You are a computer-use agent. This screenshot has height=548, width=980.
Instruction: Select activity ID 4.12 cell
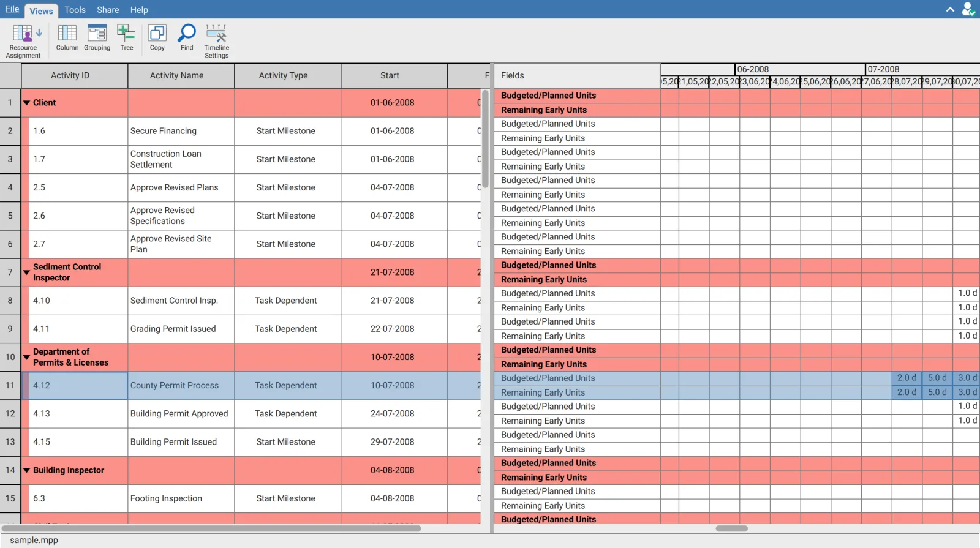(74, 386)
